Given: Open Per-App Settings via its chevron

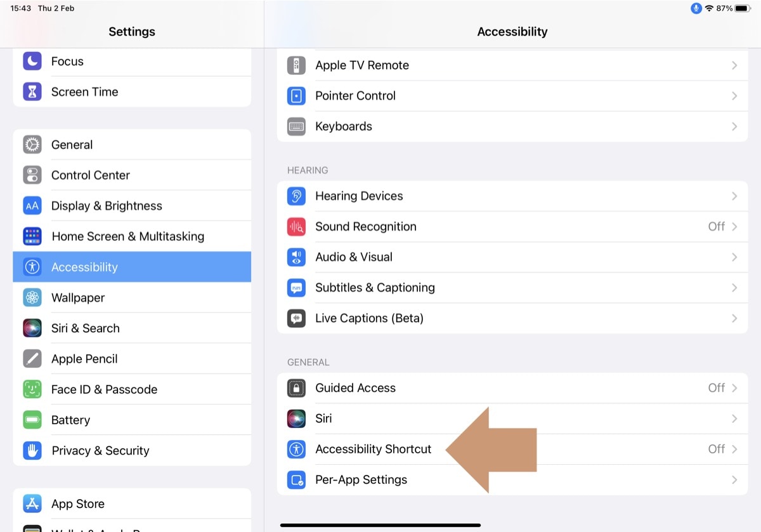Looking at the screenshot, I should click(734, 479).
